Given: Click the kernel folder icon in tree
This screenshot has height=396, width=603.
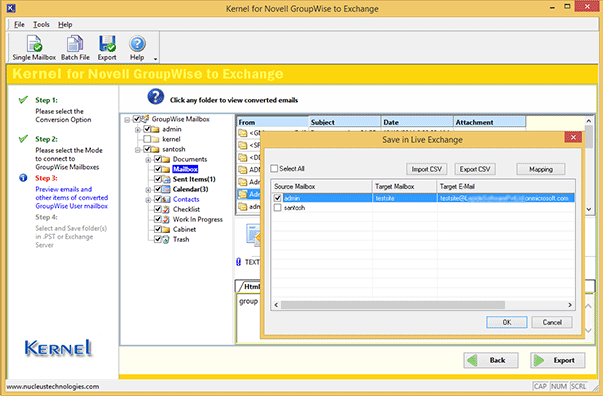Looking at the screenshot, I should [155, 139].
